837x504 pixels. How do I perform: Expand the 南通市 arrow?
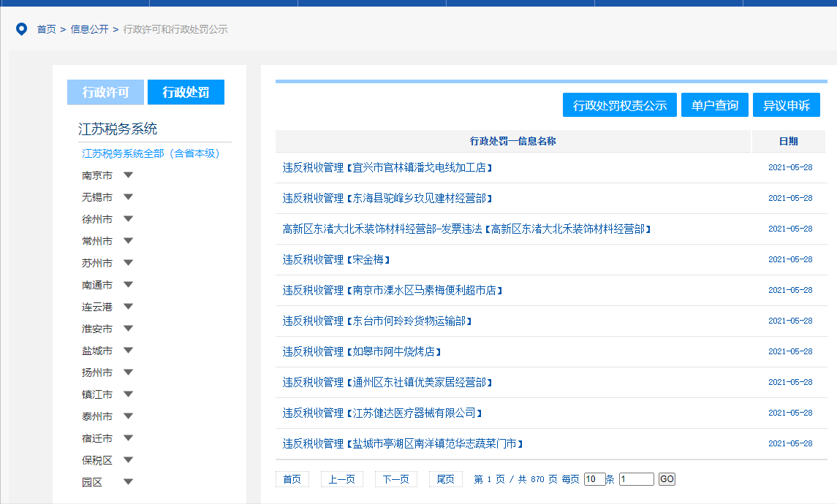click(128, 284)
